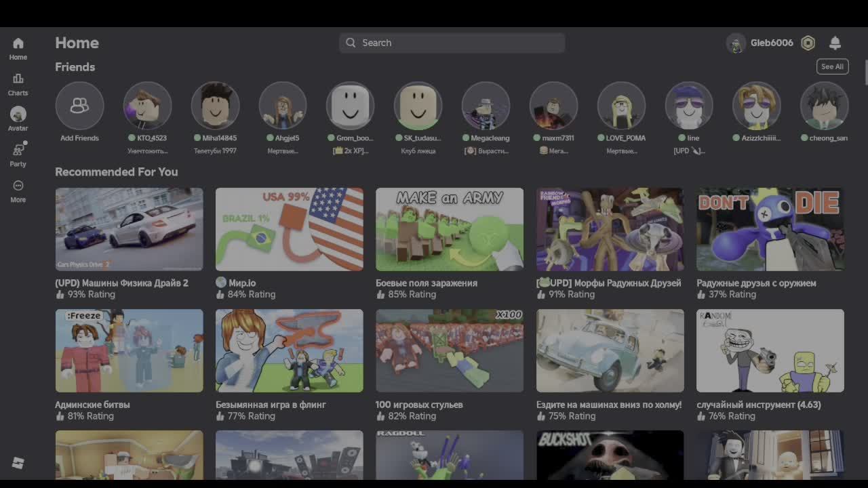Open the Безымянная игра в флинг thumbnail
Viewport: 868px width, 488px height.
290,350
